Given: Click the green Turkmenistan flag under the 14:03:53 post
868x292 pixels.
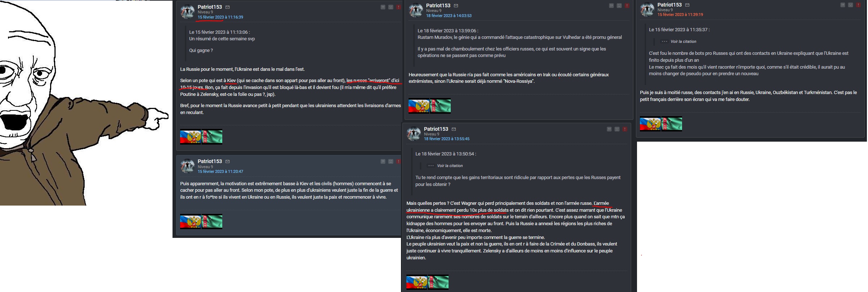Looking at the screenshot, I should click(440, 106).
